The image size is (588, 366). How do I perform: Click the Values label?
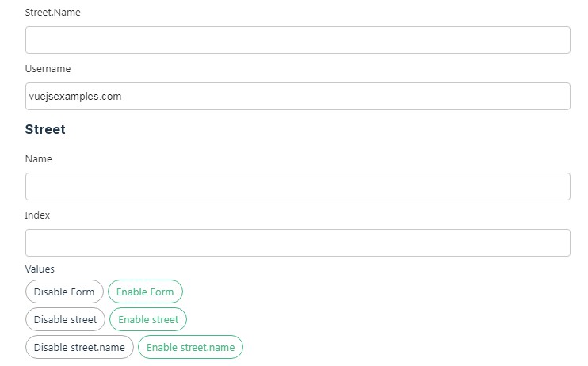point(40,269)
